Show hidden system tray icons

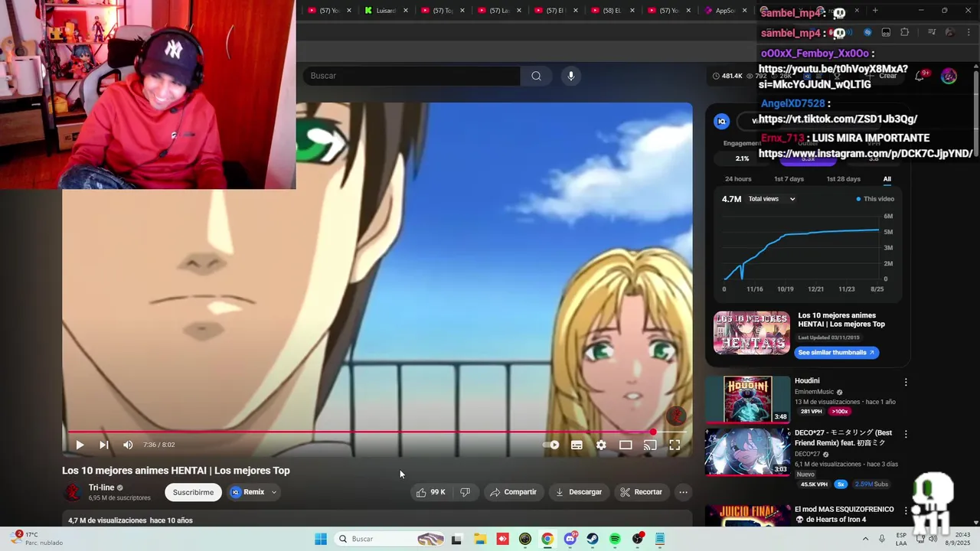pyautogui.click(x=867, y=539)
